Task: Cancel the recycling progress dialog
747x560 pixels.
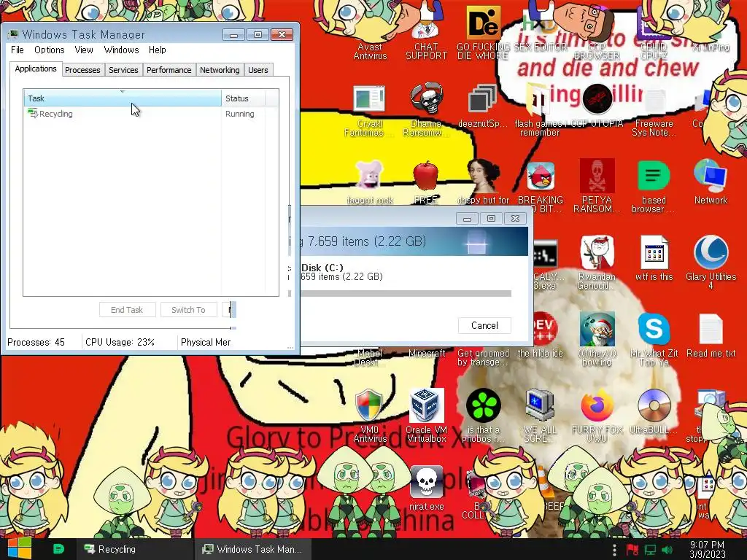Action: click(484, 325)
